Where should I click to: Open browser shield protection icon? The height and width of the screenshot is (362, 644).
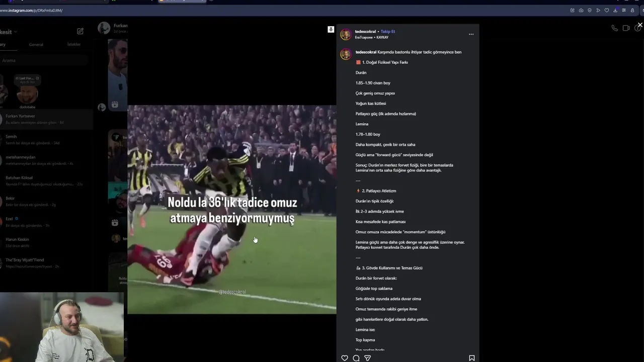click(x=590, y=10)
